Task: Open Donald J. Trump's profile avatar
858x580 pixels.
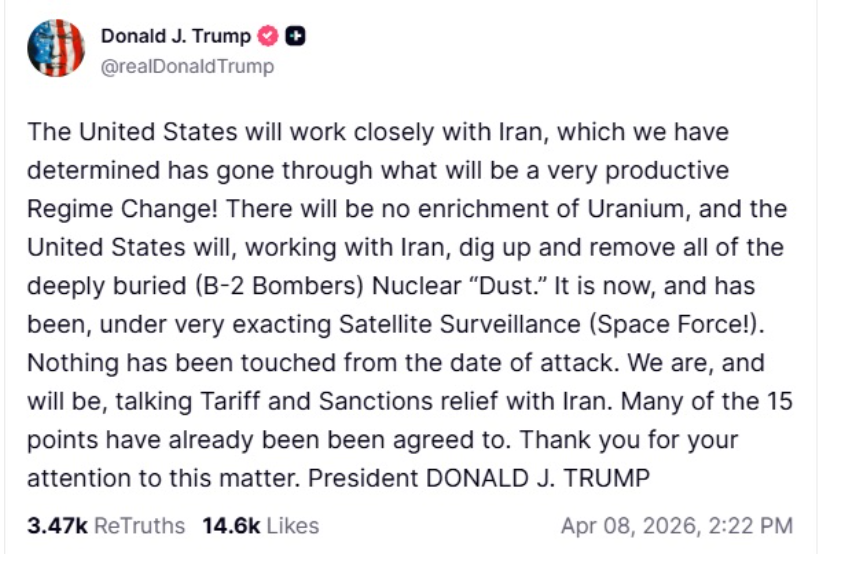Action: point(56,49)
